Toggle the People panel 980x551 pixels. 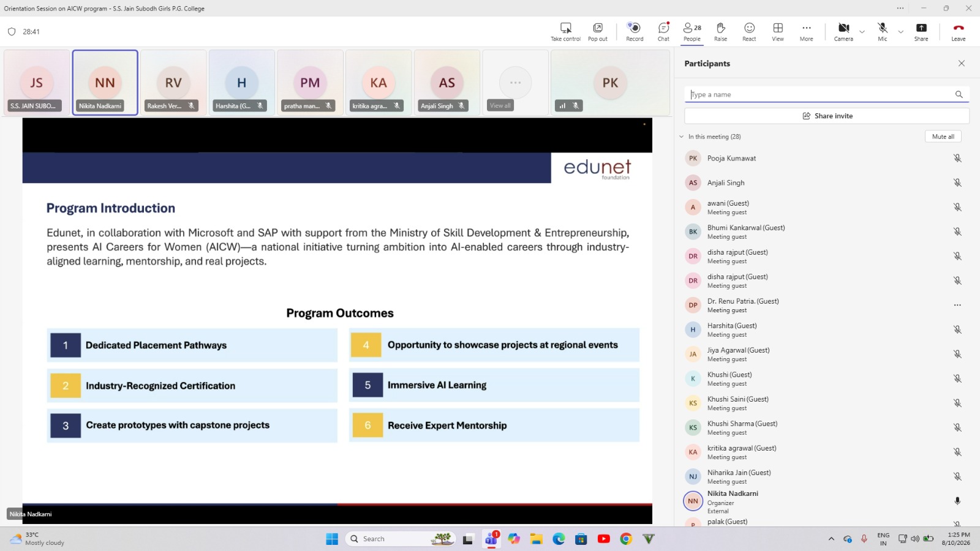point(692,32)
